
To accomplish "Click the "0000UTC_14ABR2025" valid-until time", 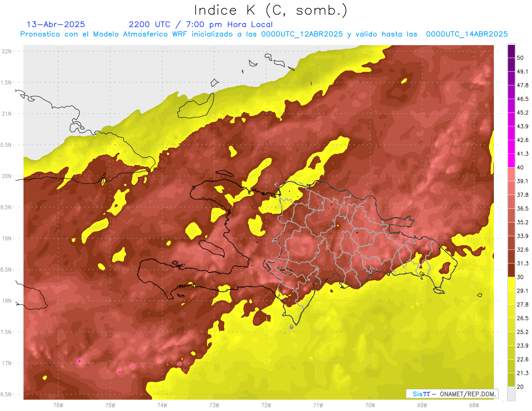I will click(x=466, y=34).
